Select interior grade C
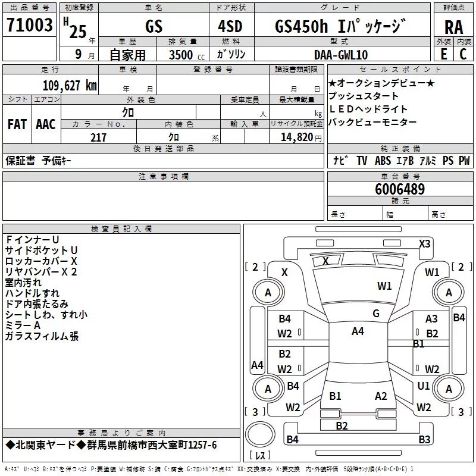 [463, 54]
